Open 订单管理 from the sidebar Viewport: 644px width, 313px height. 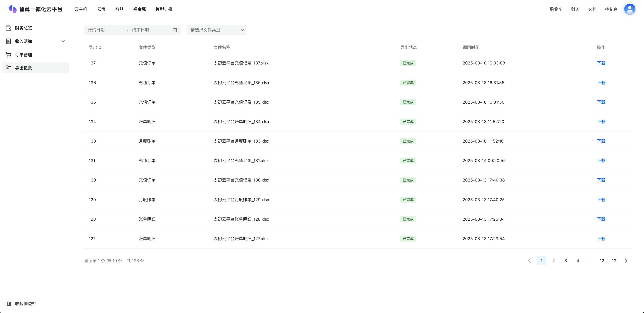(x=23, y=55)
